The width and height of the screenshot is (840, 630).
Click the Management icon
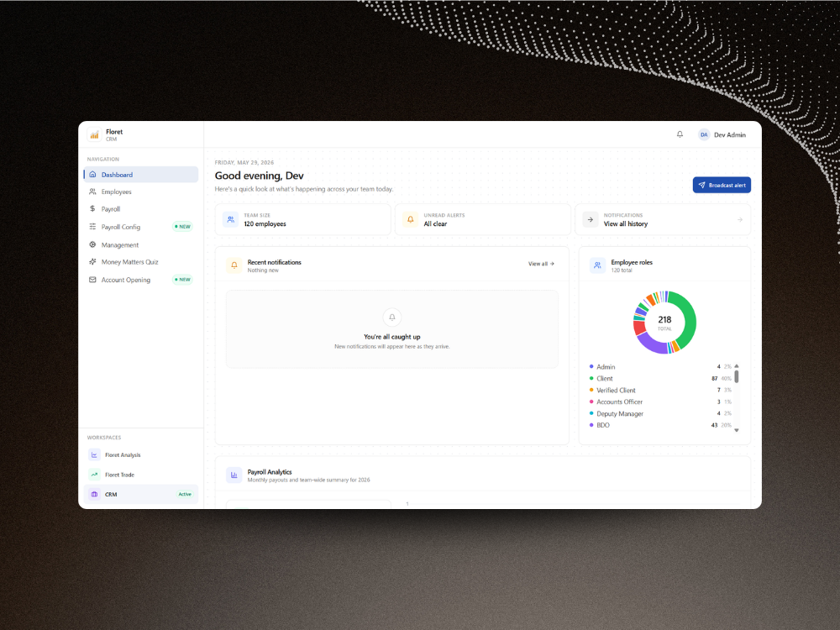point(92,244)
